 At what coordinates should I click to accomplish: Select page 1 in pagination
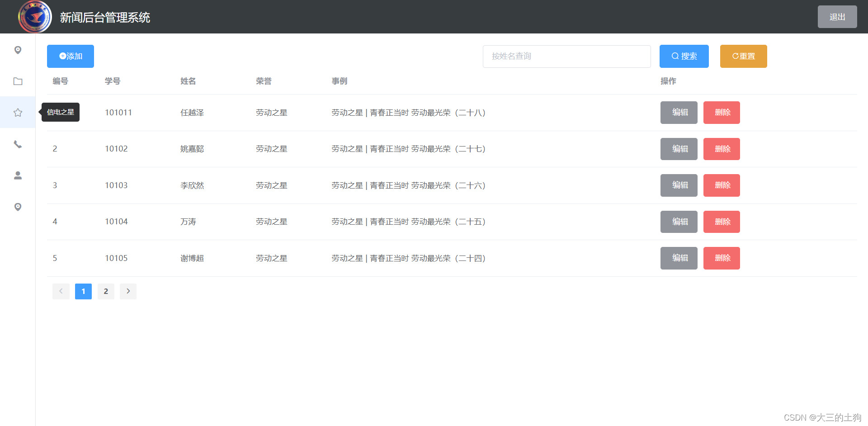tap(83, 291)
